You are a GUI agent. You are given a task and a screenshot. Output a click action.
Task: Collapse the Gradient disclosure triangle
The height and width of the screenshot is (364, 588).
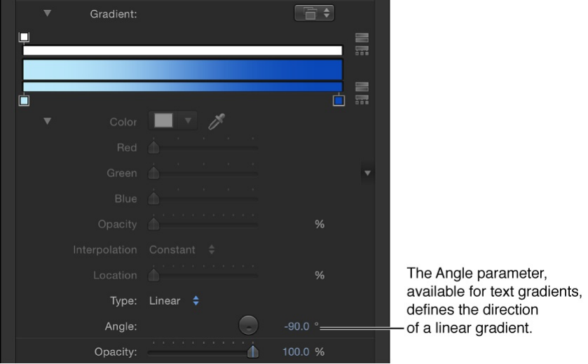pos(47,13)
